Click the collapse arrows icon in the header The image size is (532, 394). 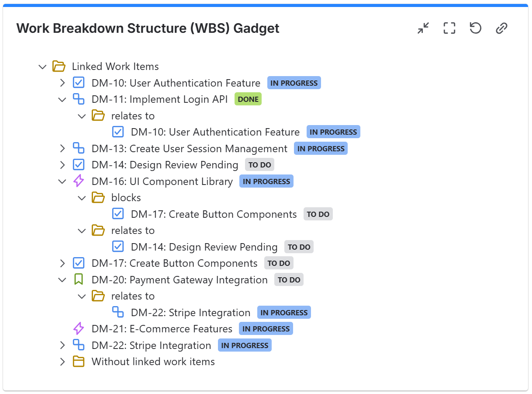pos(423,28)
